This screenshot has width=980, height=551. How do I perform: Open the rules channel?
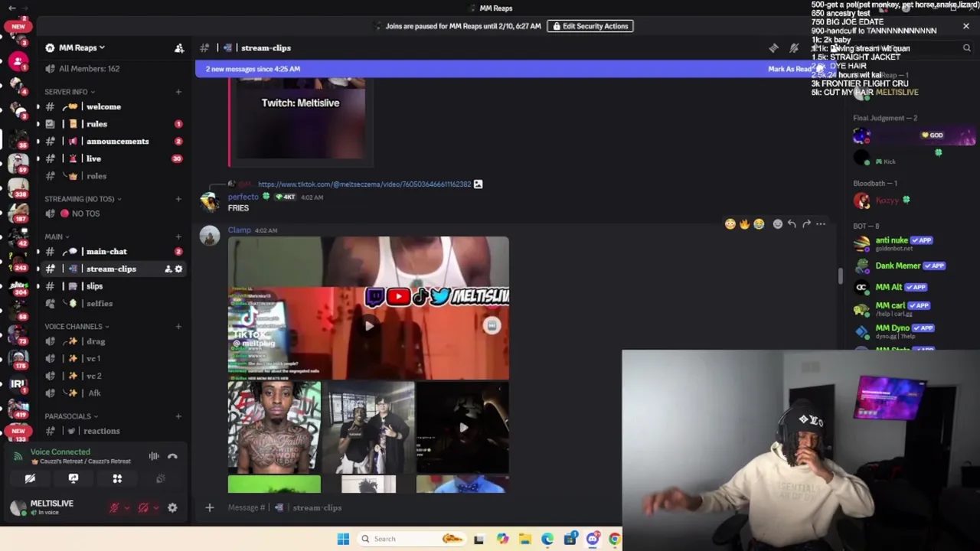[x=96, y=124]
